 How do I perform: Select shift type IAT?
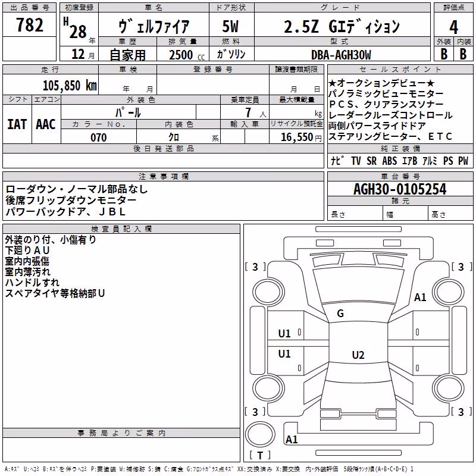(x=17, y=124)
